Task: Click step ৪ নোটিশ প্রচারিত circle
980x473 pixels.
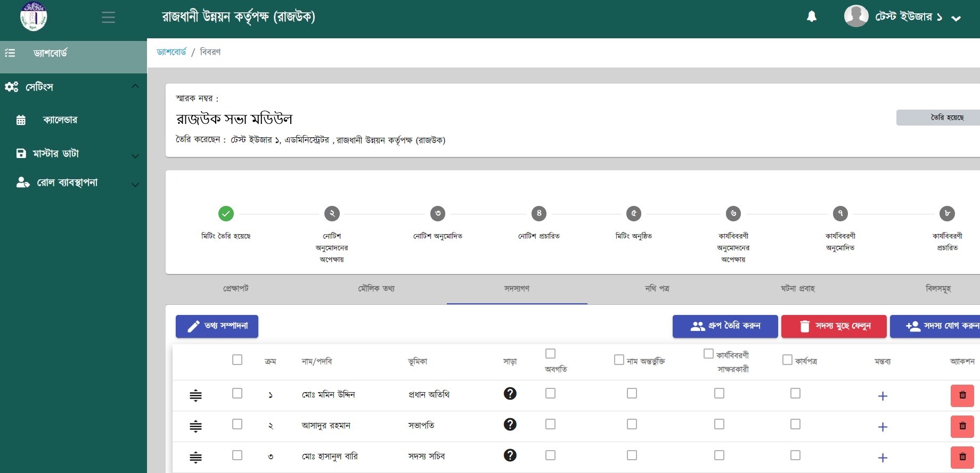Action: [539, 214]
